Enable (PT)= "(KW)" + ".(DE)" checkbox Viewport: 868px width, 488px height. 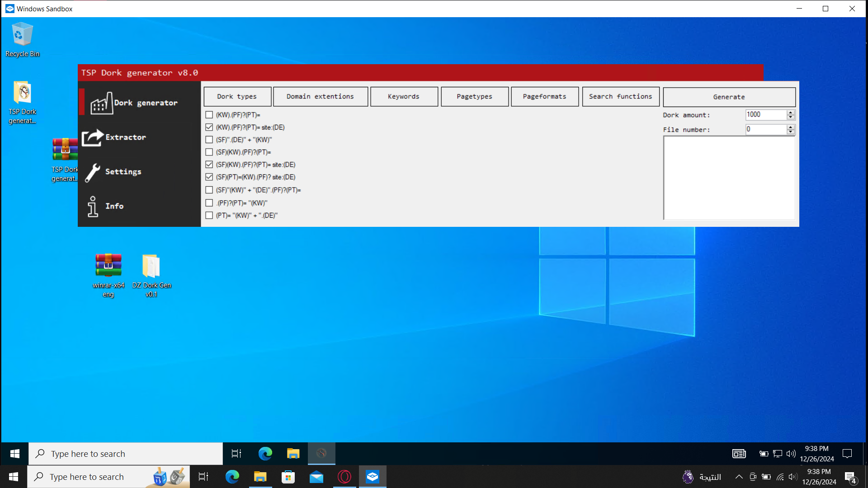click(x=209, y=215)
